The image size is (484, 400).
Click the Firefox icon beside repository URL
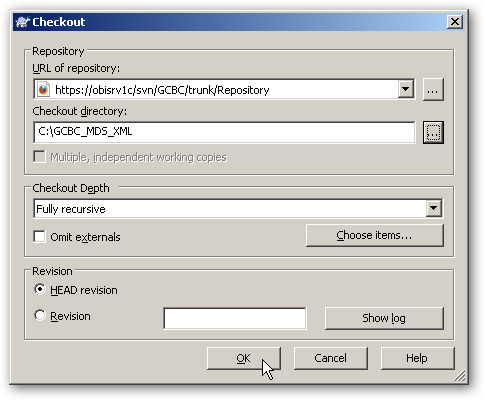[x=43, y=89]
